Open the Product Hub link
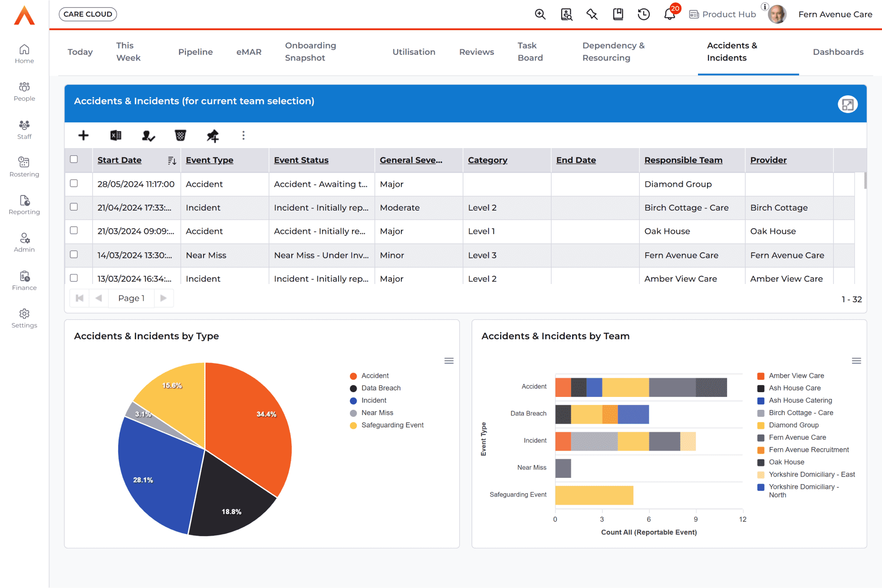Screen dimensions: 882x588 [x=723, y=14]
